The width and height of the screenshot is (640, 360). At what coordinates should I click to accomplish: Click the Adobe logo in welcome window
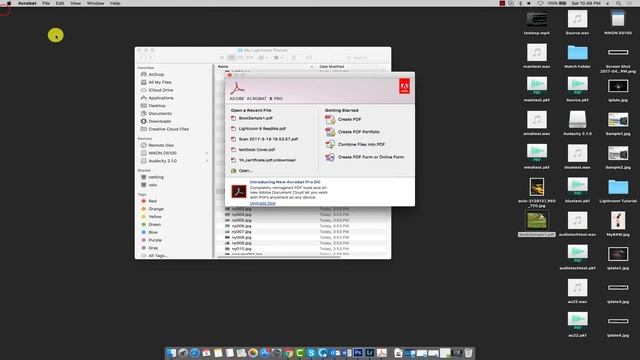click(x=404, y=86)
